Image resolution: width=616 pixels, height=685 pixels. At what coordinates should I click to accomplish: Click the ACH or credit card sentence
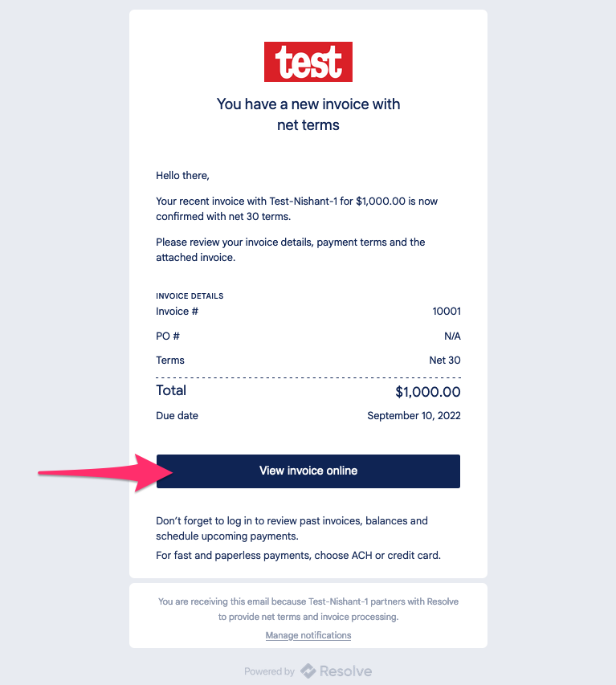[298, 555]
